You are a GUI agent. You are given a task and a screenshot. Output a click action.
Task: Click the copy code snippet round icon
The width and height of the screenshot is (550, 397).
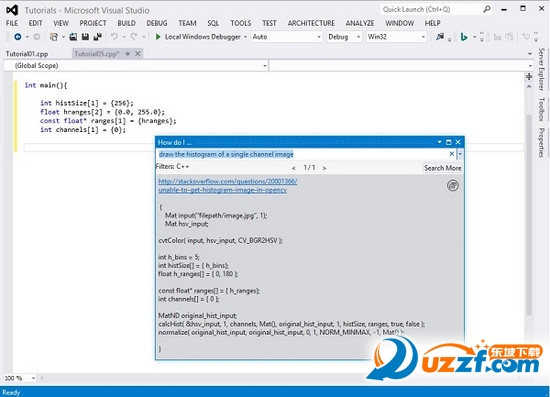click(x=453, y=186)
